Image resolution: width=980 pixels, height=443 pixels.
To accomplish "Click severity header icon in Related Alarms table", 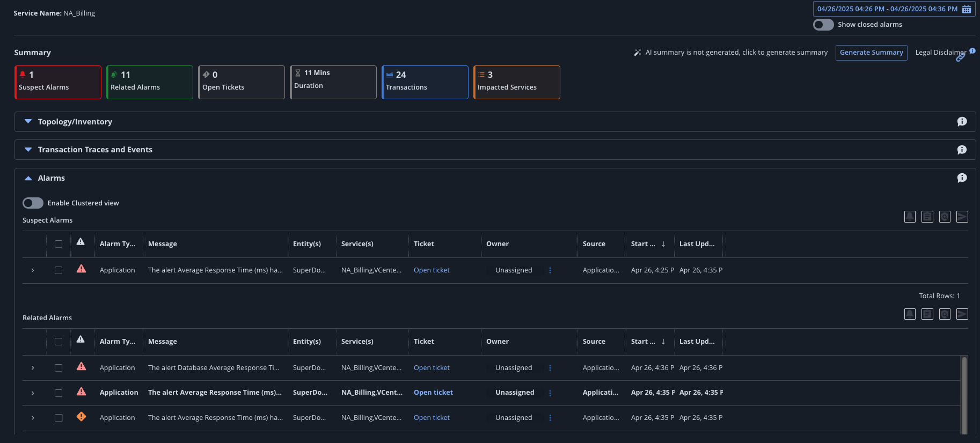I will (81, 339).
